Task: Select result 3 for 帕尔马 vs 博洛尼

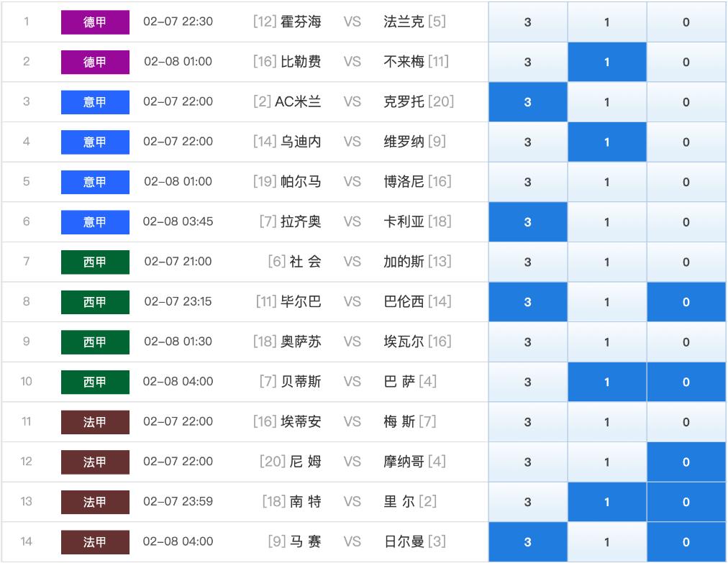Action: (528, 182)
